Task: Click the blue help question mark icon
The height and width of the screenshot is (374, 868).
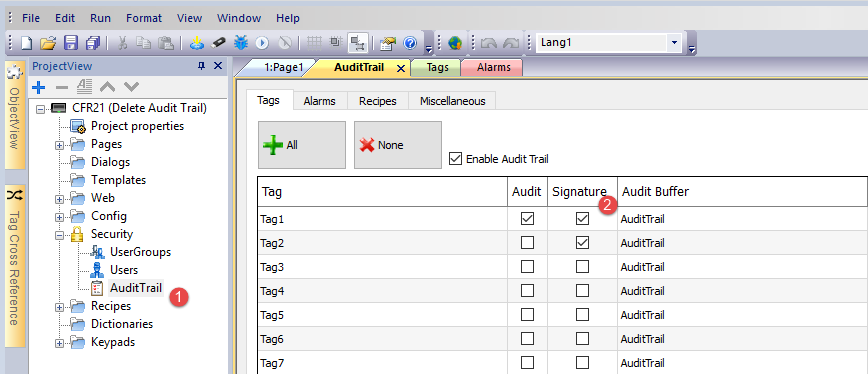Action: click(410, 43)
